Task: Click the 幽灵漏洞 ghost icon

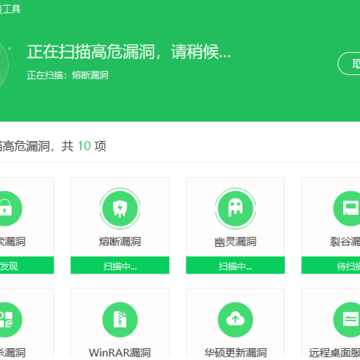Action: [235, 208]
